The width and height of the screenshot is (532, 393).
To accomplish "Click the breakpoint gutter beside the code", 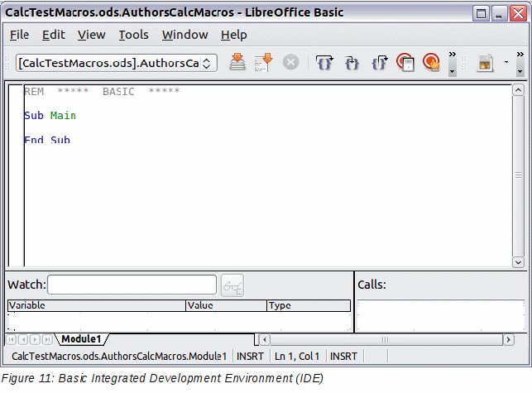I will [x=16, y=175].
